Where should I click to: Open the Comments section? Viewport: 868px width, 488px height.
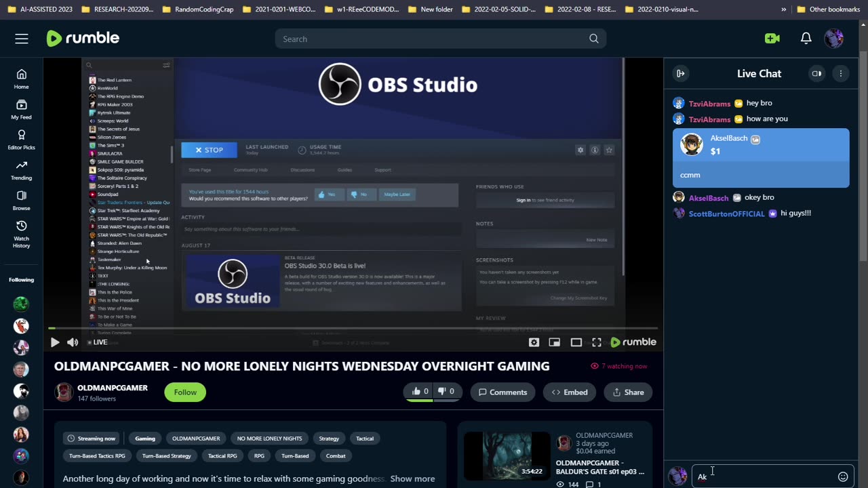click(x=502, y=392)
